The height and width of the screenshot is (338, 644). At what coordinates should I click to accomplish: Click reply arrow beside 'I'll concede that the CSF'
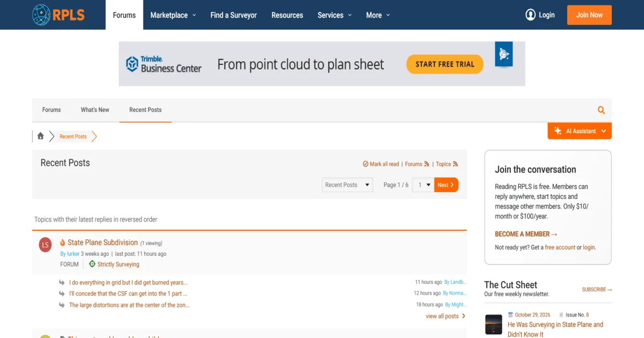coord(62,293)
